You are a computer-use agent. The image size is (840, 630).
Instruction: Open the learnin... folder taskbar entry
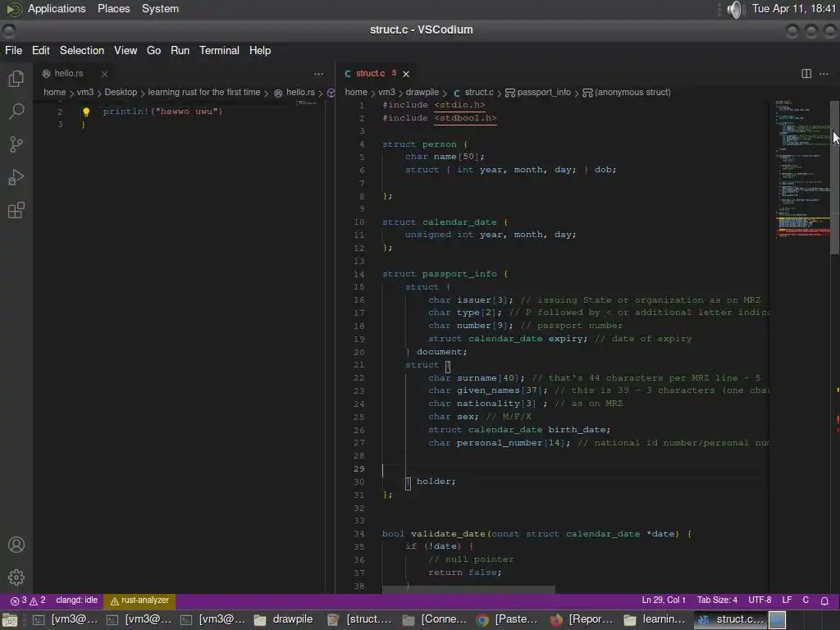tap(655, 619)
